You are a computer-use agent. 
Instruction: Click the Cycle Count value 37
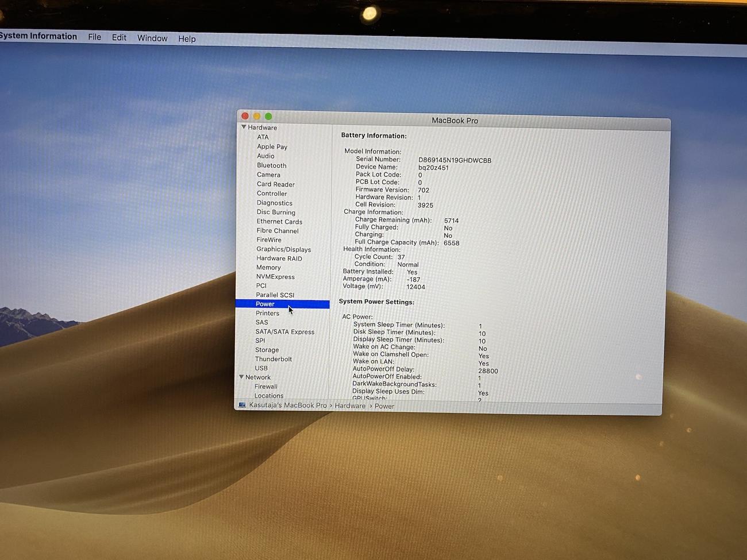[x=401, y=257]
